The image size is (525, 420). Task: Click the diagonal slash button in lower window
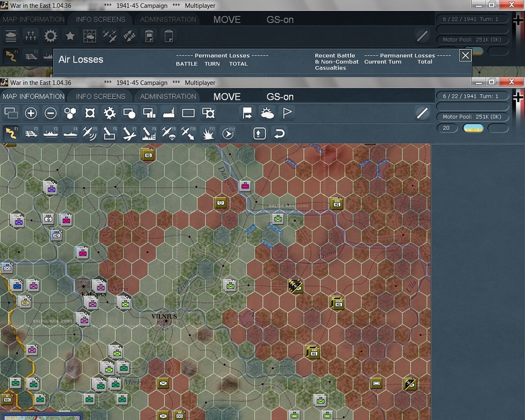pos(422,113)
